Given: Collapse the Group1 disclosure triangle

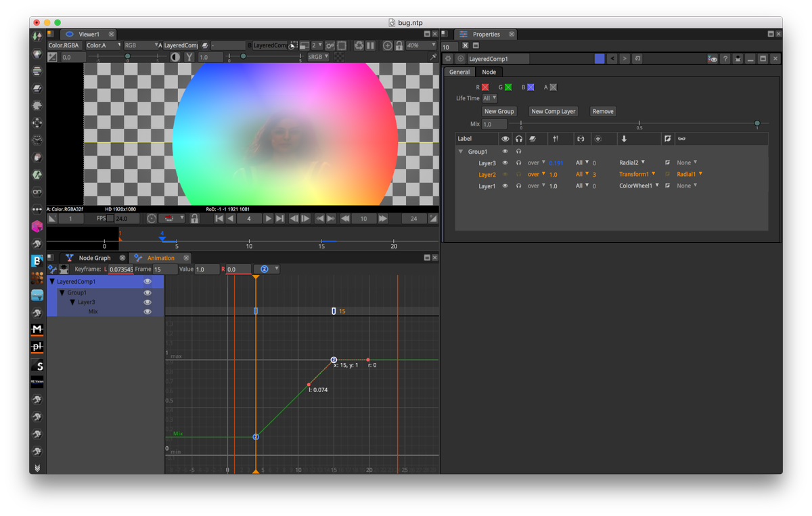Looking at the screenshot, I should click(x=460, y=151).
